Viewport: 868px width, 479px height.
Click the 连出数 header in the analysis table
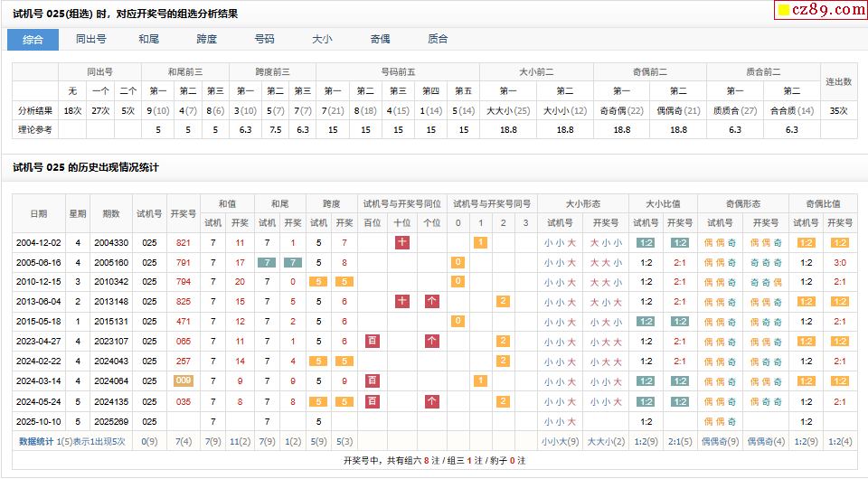click(x=838, y=81)
